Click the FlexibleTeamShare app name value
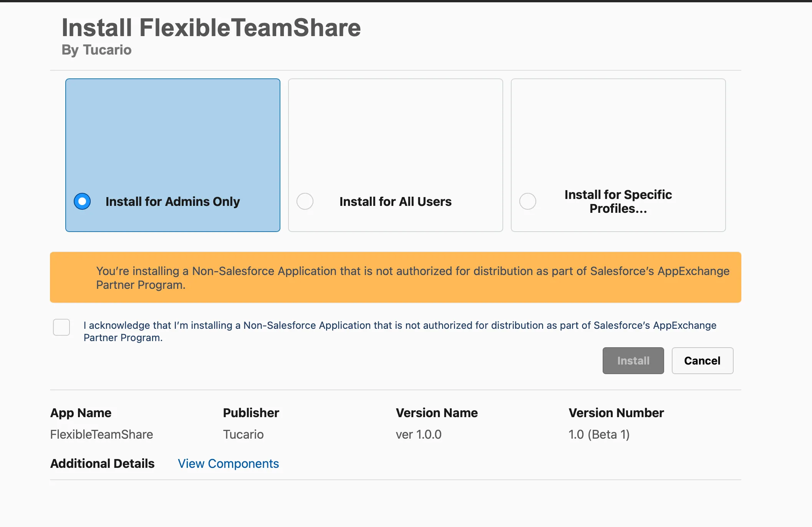 point(101,434)
